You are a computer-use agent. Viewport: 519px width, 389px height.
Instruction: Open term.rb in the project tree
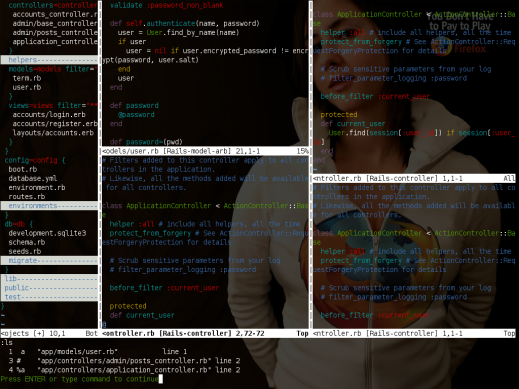[x=27, y=78]
